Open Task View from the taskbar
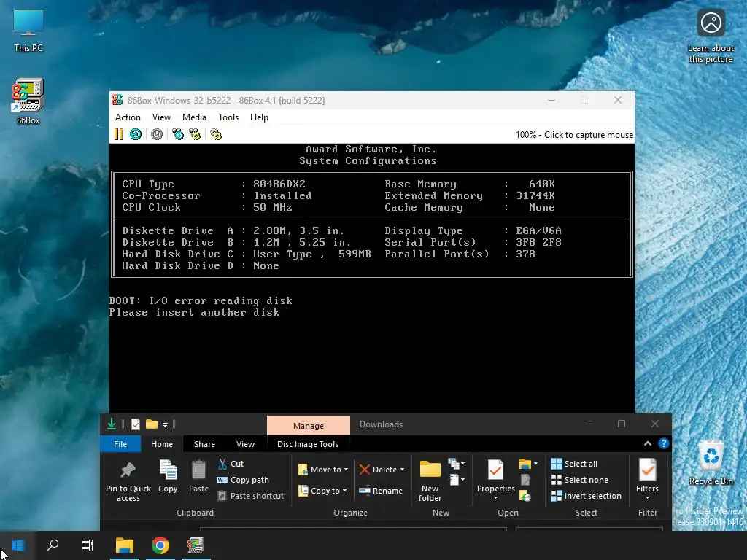747x560 pixels. pyautogui.click(x=88, y=545)
